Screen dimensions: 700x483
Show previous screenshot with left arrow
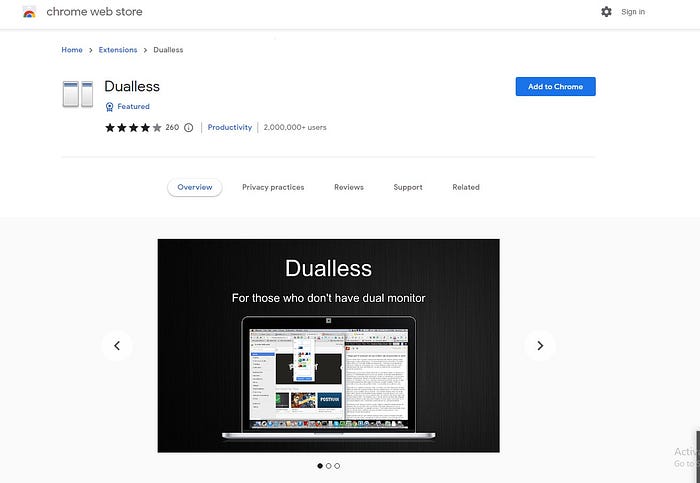(117, 346)
